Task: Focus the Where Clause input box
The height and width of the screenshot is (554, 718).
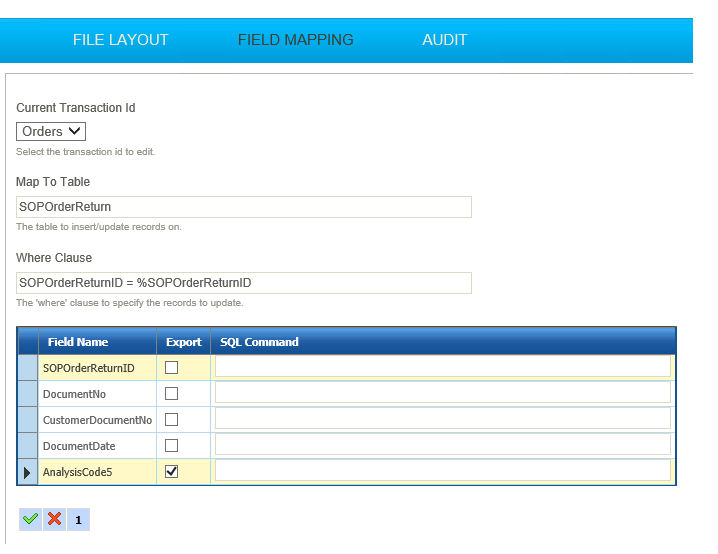Action: pyautogui.click(x=243, y=283)
